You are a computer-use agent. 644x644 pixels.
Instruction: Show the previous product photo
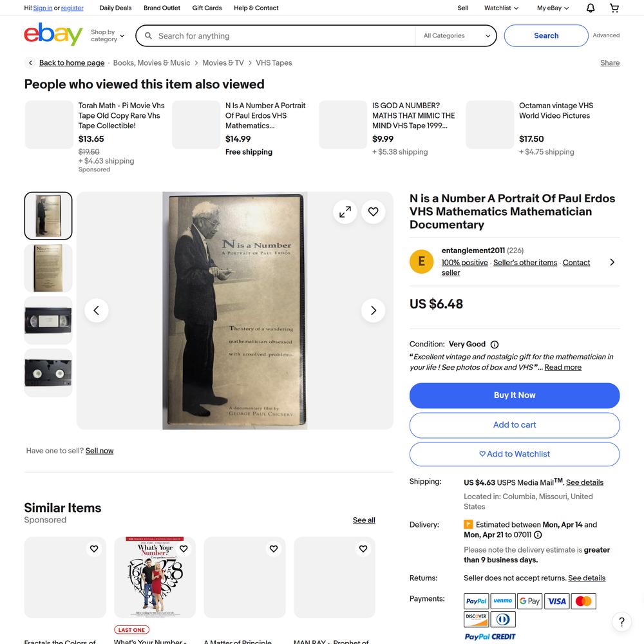tap(96, 310)
